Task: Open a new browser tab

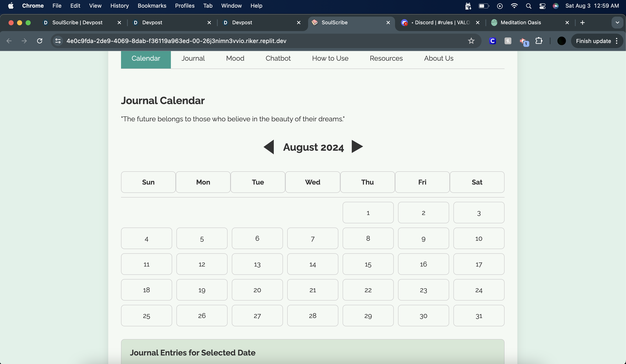Action: 582,23
